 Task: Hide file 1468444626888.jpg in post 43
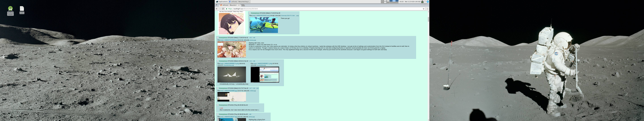222,91
